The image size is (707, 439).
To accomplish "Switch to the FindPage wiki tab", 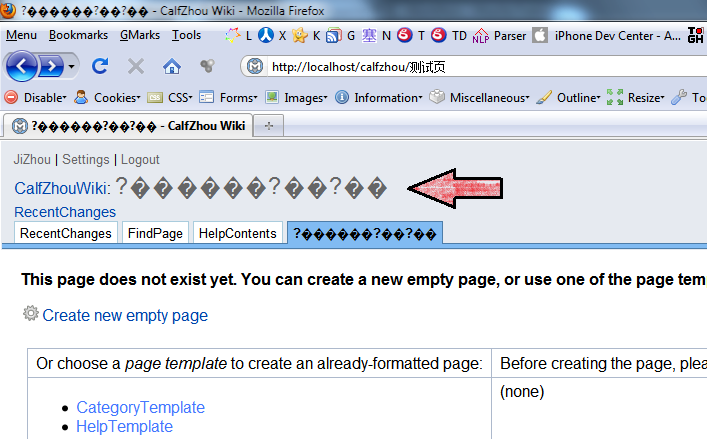I will click(155, 233).
